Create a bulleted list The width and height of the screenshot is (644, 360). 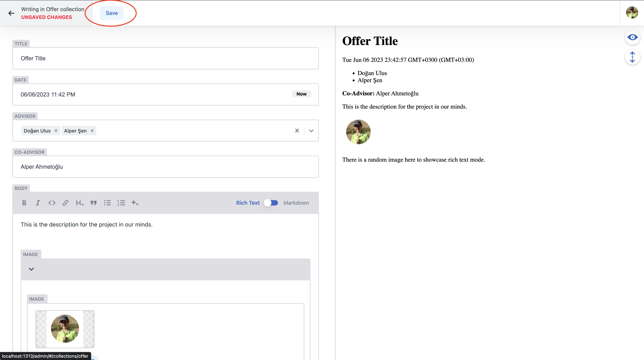point(108,203)
